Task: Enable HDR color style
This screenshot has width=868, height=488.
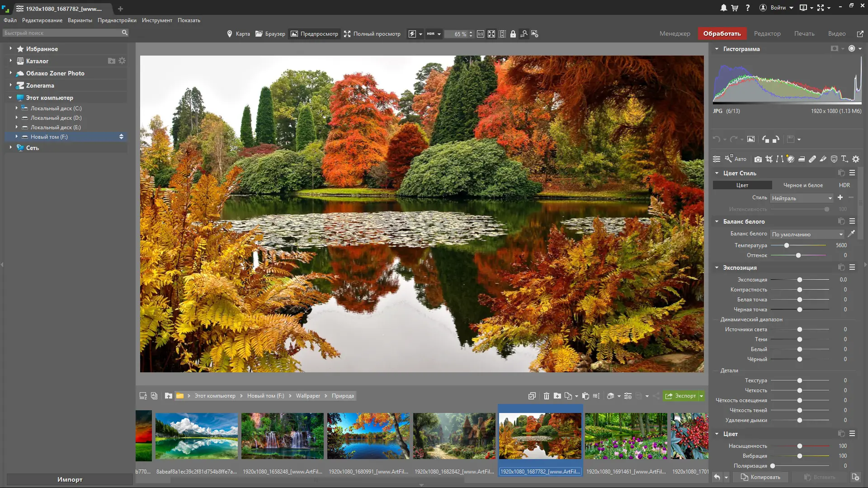Action: point(844,185)
